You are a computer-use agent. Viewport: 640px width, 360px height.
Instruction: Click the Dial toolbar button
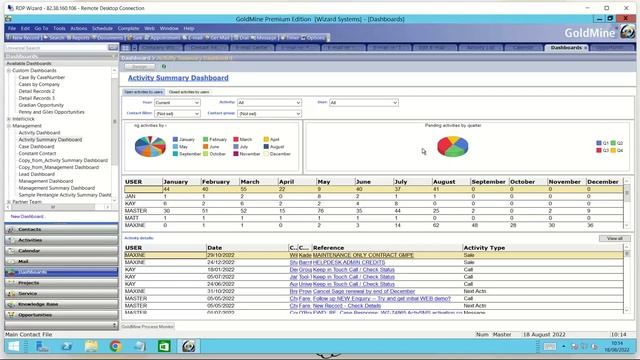pyautogui.click(x=241, y=38)
